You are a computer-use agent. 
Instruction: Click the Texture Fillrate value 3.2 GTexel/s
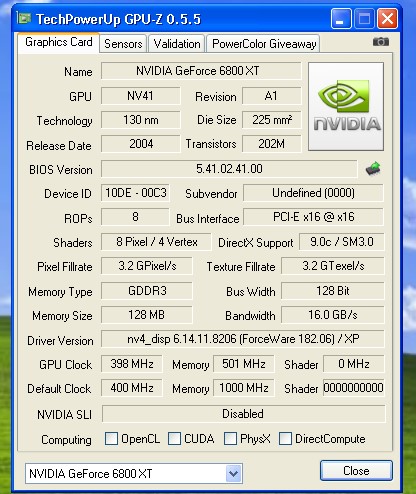click(x=333, y=266)
